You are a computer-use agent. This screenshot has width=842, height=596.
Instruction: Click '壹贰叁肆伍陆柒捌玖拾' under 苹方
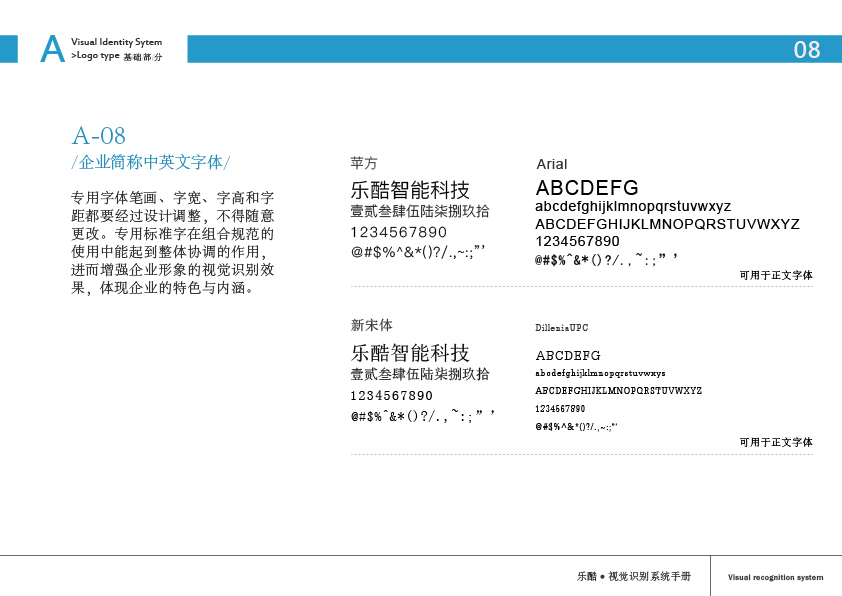(420, 211)
